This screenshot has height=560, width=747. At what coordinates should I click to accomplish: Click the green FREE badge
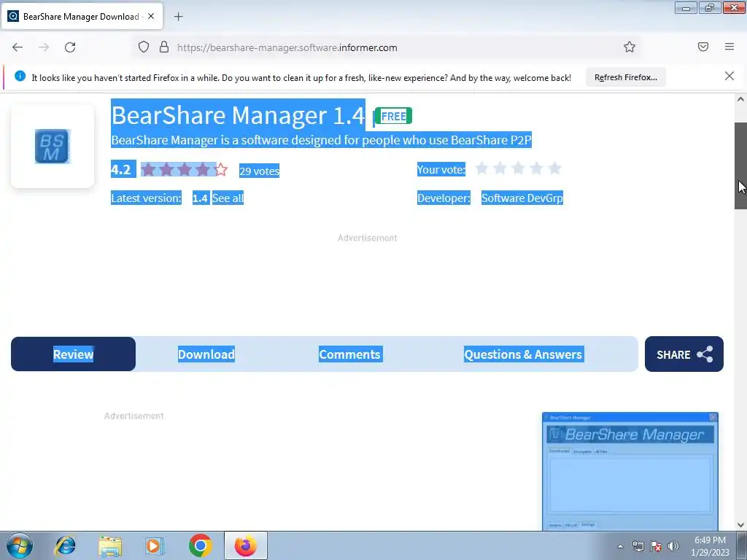tap(393, 116)
